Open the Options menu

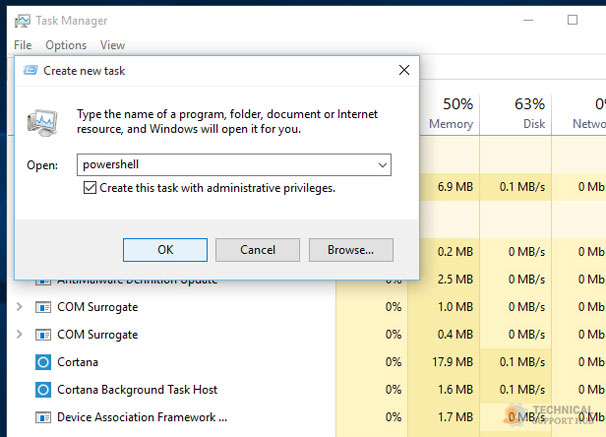coord(66,45)
